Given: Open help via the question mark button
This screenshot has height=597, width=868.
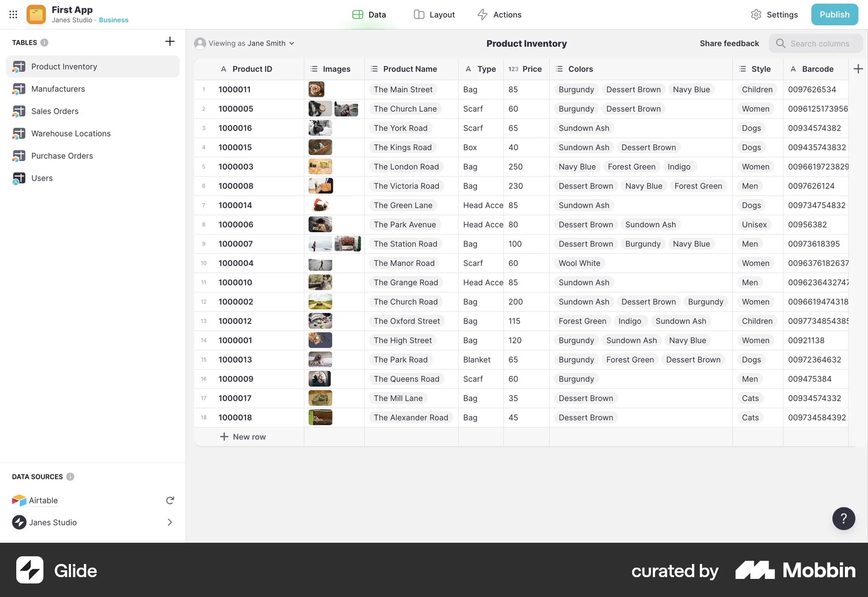Looking at the screenshot, I should (843, 519).
